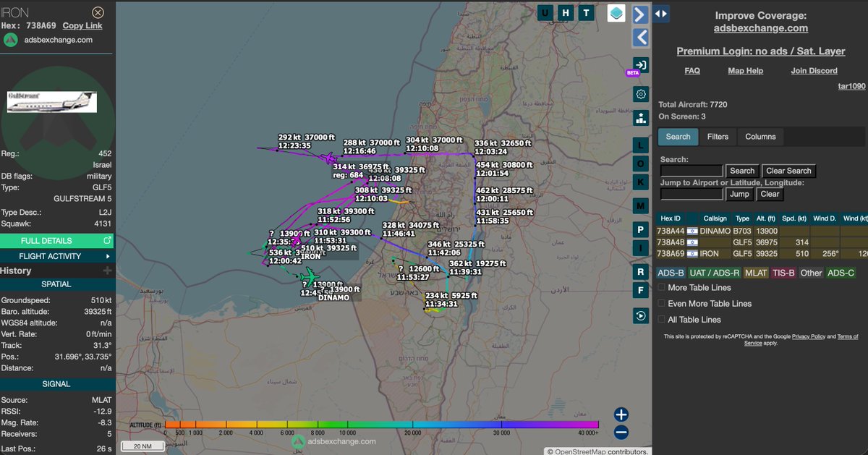Toggle sidebar width with double-arrow button

click(x=661, y=13)
